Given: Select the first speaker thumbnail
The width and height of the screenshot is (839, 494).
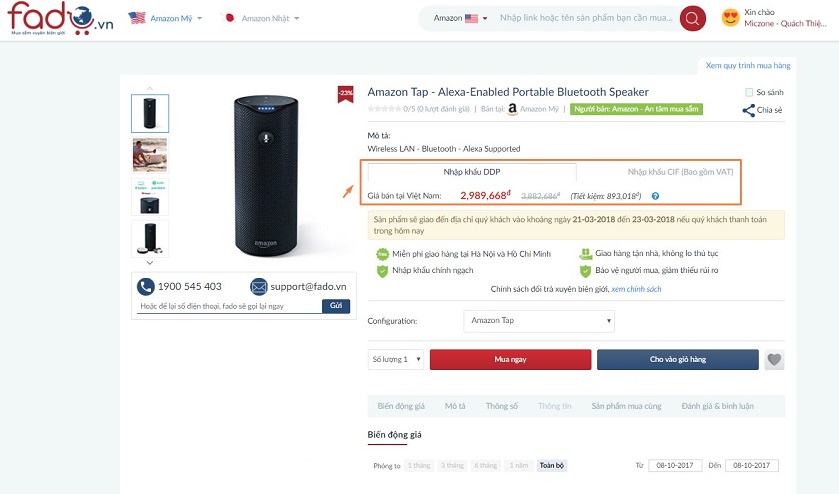Looking at the screenshot, I should click(150, 113).
